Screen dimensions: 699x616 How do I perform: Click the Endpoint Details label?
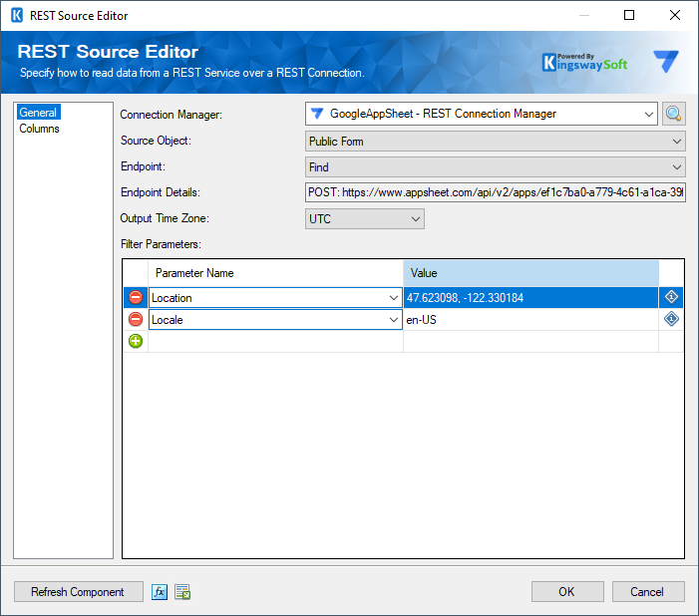point(161,192)
